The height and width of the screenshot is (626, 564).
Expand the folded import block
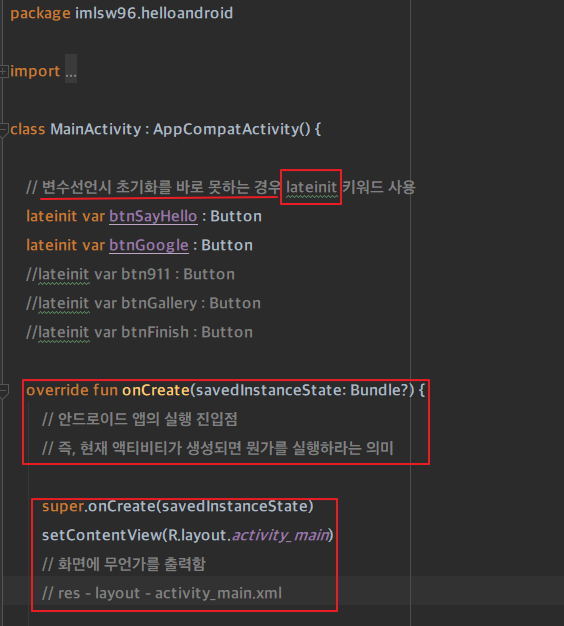pyautogui.click(x=4, y=71)
